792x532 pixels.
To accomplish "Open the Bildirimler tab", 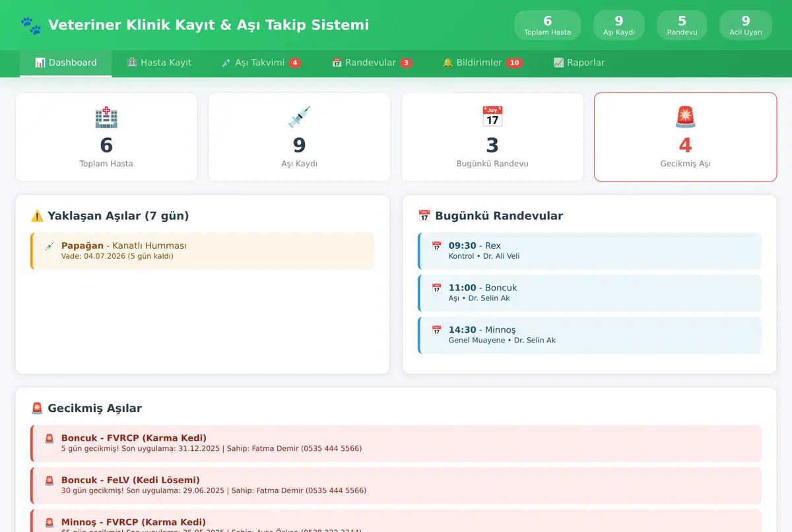I will [x=483, y=63].
